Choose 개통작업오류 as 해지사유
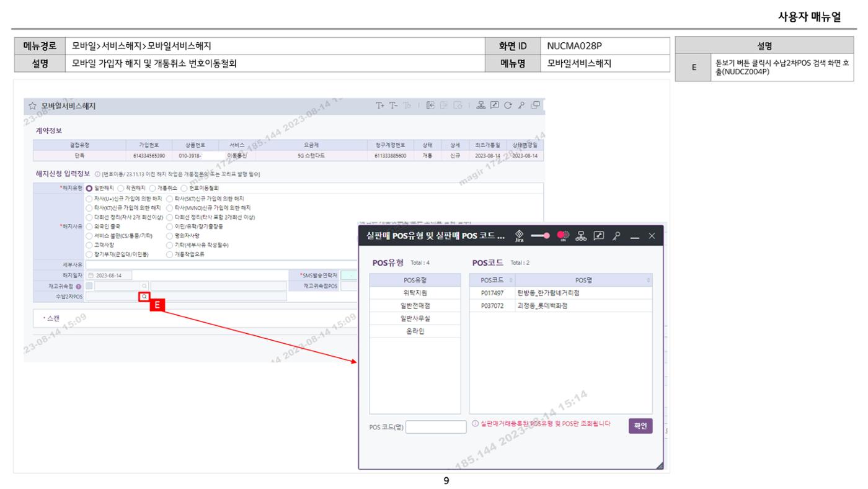This screenshot has height=489, width=868. pyautogui.click(x=170, y=254)
